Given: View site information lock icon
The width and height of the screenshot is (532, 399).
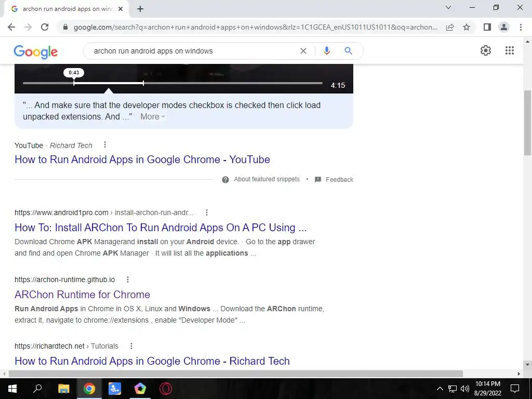Looking at the screenshot, I should point(65,27).
